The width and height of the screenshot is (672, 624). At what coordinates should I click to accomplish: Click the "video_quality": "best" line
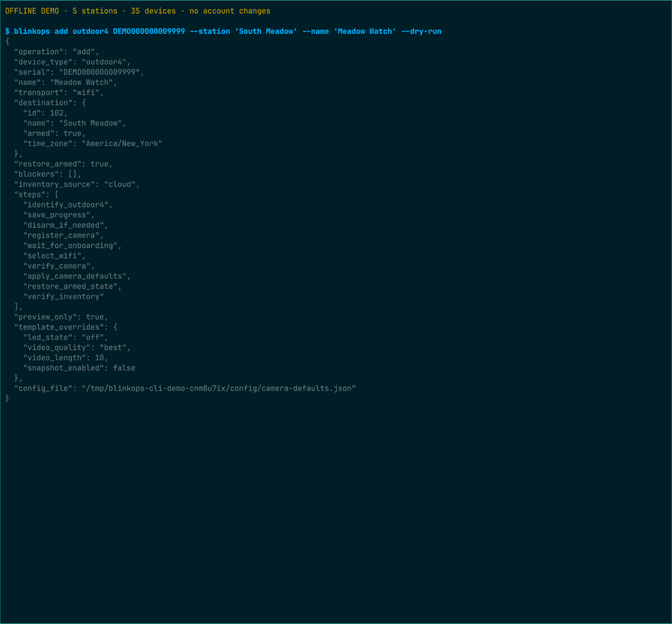click(x=77, y=348)
